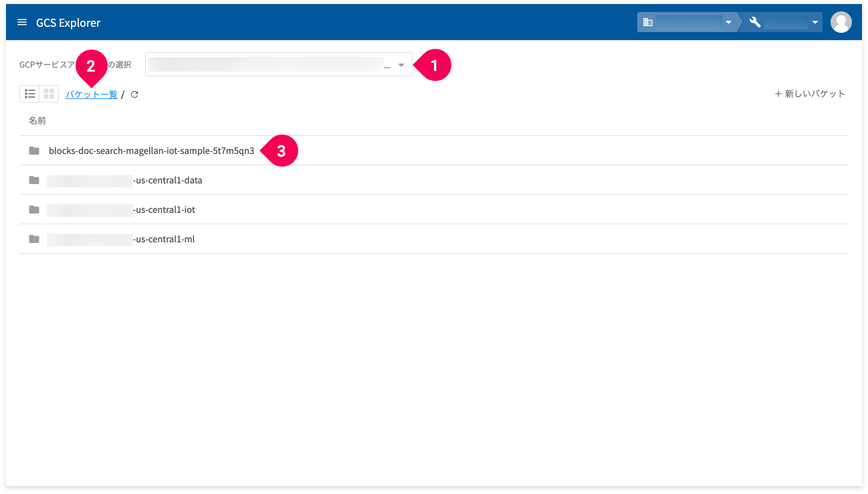Expand the organization selector dropdown
The width and height of the screenshot is (868, 494).
point(687,22)
